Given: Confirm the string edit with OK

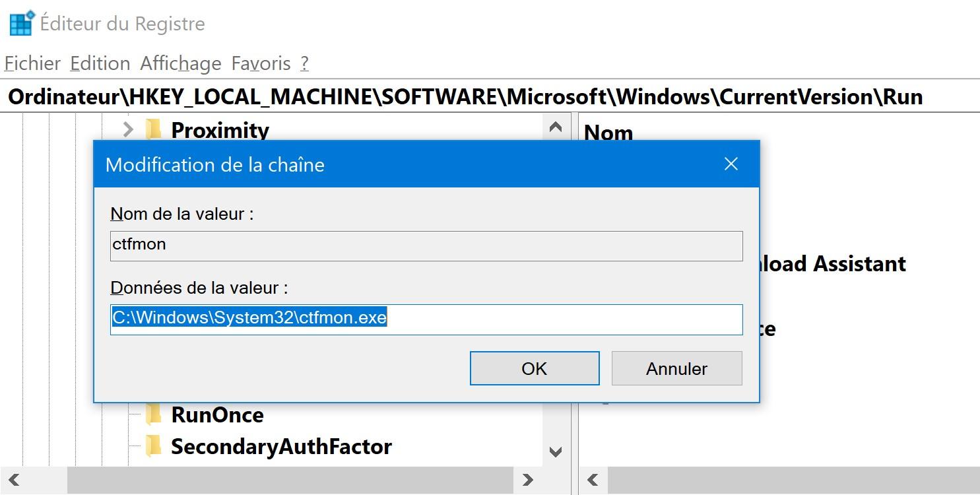Looking at the screenshot, I should click(534, 368).
